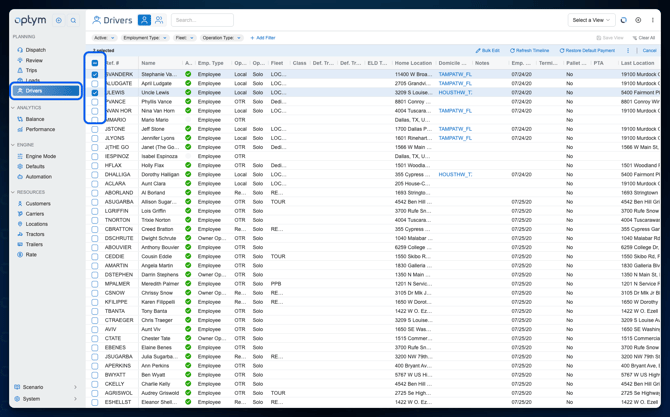Check the checkbox for Phyllis Vance
The width and height of the screenshot is (670, 417).
pos(95,102)
